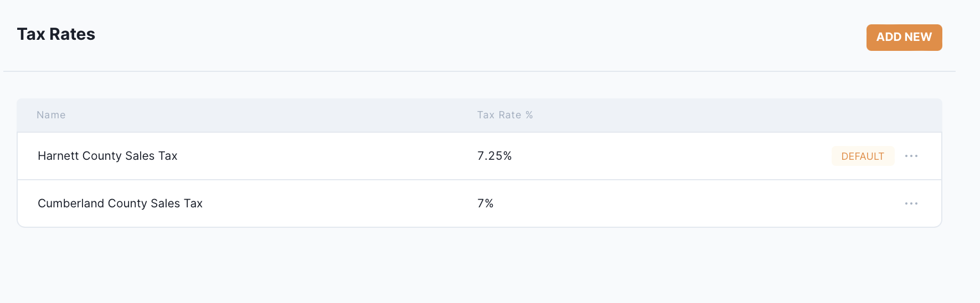Click the Name column header
Screen dimensions: 980x303
pos(51,115)
